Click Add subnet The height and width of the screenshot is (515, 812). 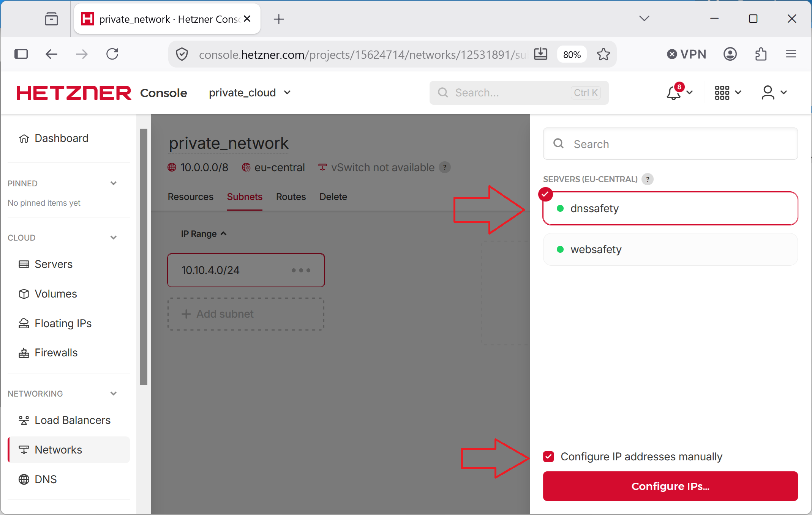[x=246, y=314]
